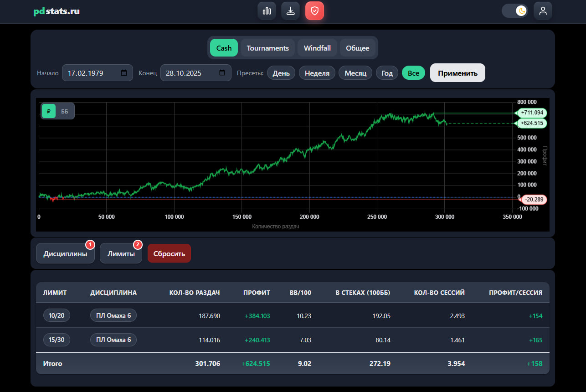Switch to the Tournaments tab
The image size is (586, 392).
pyautogui.click(x=267, y=48)
